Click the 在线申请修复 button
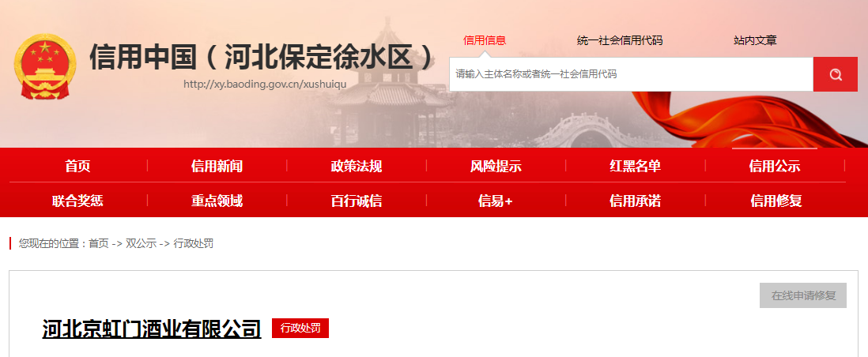Screen dimensions: 868x357 (x=803, y=295)
